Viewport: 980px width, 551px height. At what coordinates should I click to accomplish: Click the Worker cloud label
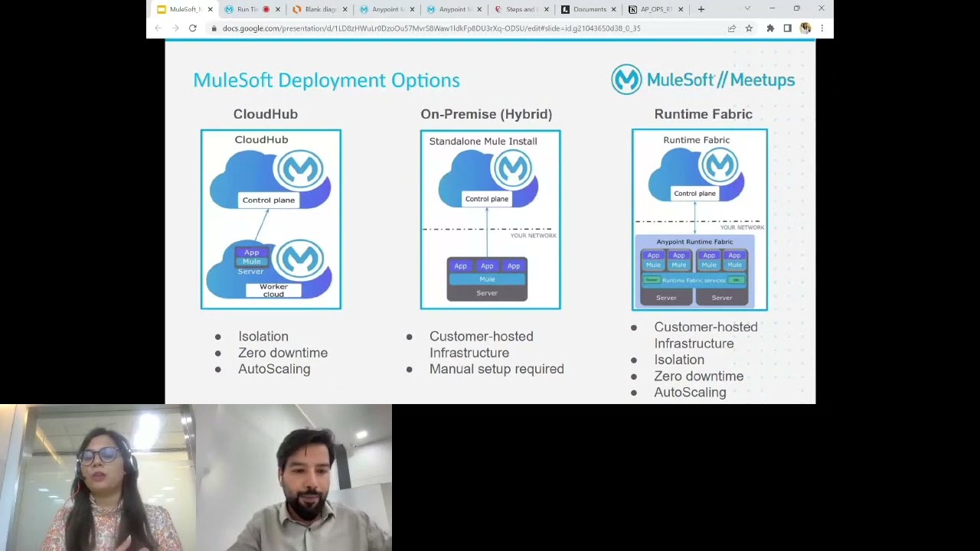(x=273, y=290)
